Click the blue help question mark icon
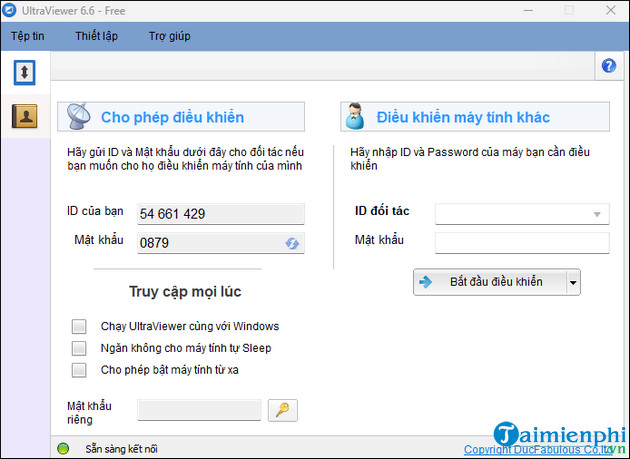The height and width of the screenshot is (459, 630). pyautogui.click(x=608, y=66)
